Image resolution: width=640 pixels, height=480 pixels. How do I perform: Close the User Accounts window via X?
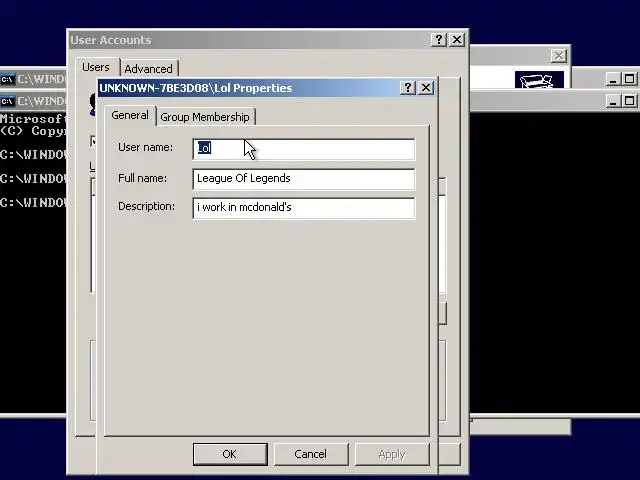tap(457, 40)
